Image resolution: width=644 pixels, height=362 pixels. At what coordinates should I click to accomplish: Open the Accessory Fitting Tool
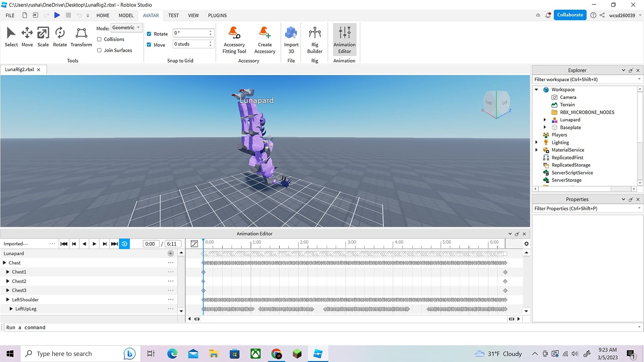pyautogui.click(x=234, y=40)
